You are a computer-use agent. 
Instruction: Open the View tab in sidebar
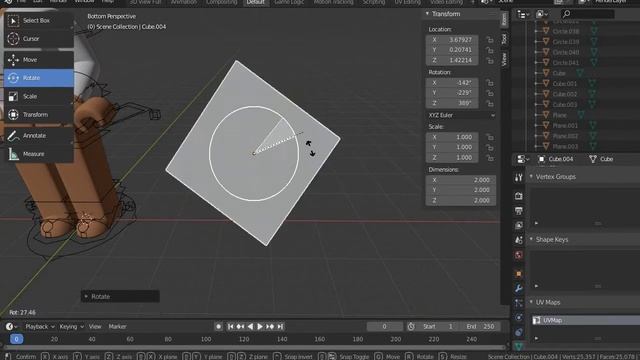[504, 59]
